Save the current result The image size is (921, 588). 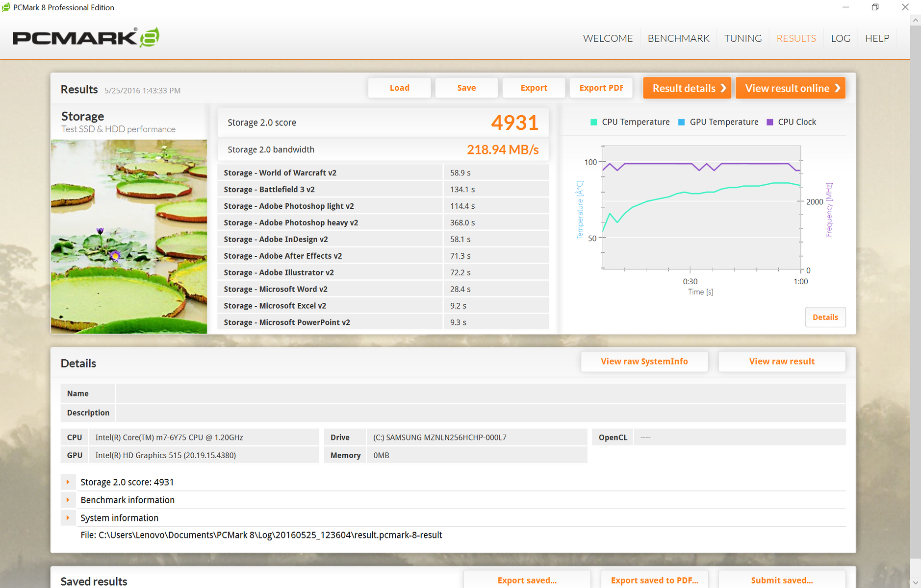pyautogui.click(x=466, y=88)
